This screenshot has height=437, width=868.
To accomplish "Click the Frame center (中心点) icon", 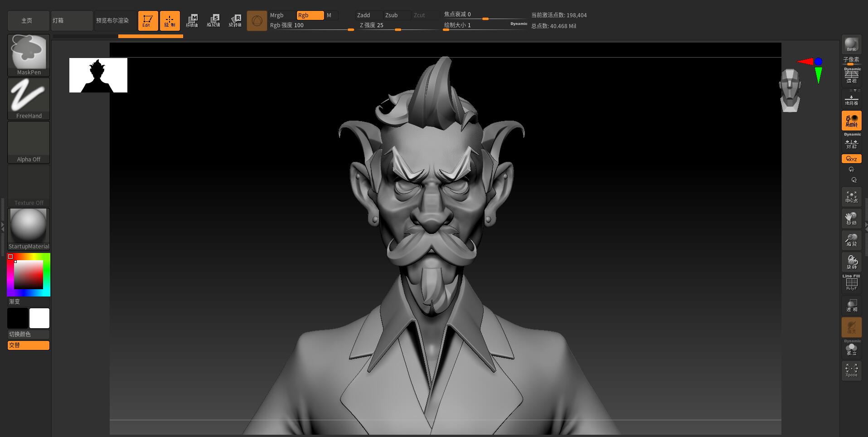I will [851, 197].
